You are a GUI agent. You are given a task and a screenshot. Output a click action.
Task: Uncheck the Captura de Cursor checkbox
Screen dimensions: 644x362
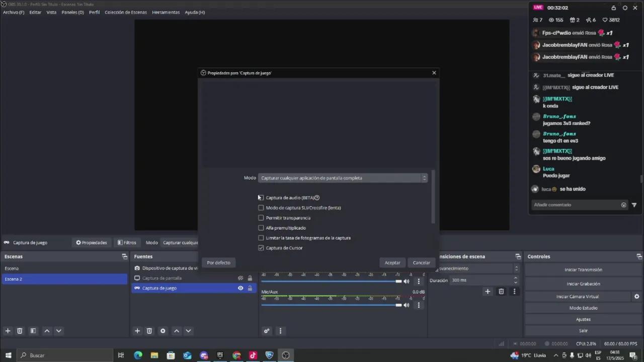point(261,248)
